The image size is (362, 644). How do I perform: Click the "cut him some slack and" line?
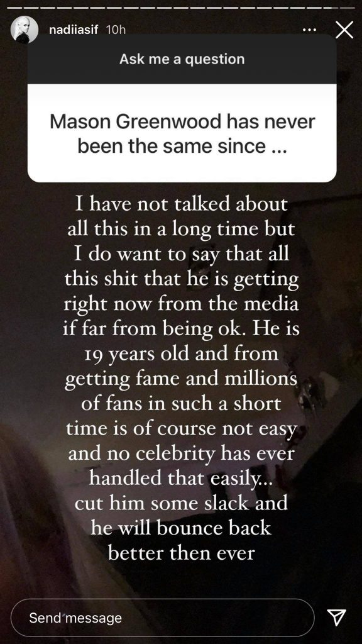181,502
